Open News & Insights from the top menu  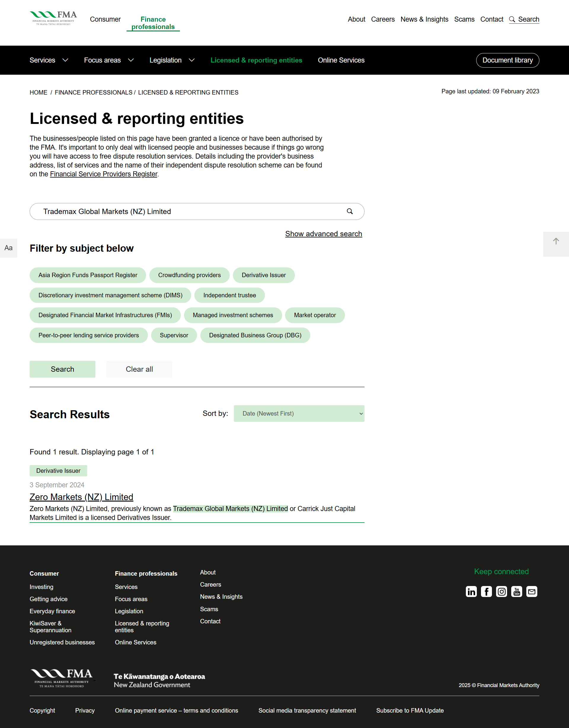coord(424,19)
